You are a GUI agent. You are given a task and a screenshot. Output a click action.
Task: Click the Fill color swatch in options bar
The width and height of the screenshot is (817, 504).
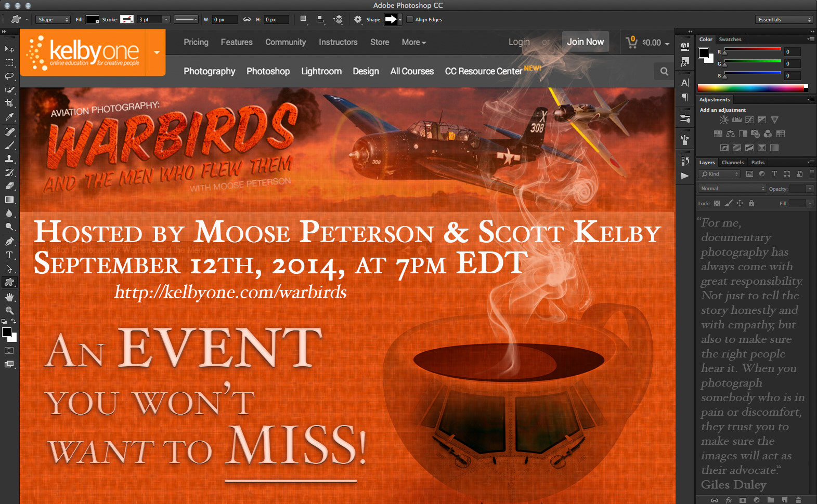tap(93, 19)
